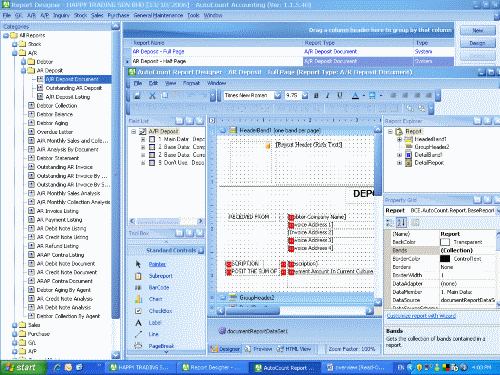Screen dimensions: 500x375
Task: Toggle Italic formatting button
Action: click(328, 96)
